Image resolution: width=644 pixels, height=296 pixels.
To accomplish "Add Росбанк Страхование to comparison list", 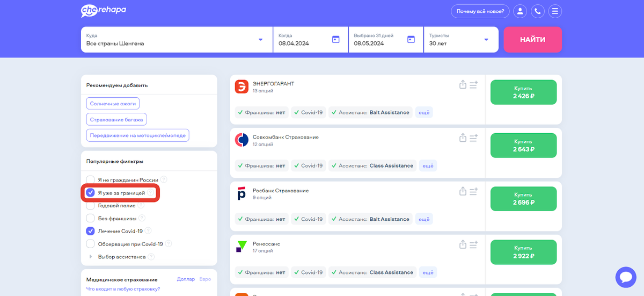I will coord(473,191).
